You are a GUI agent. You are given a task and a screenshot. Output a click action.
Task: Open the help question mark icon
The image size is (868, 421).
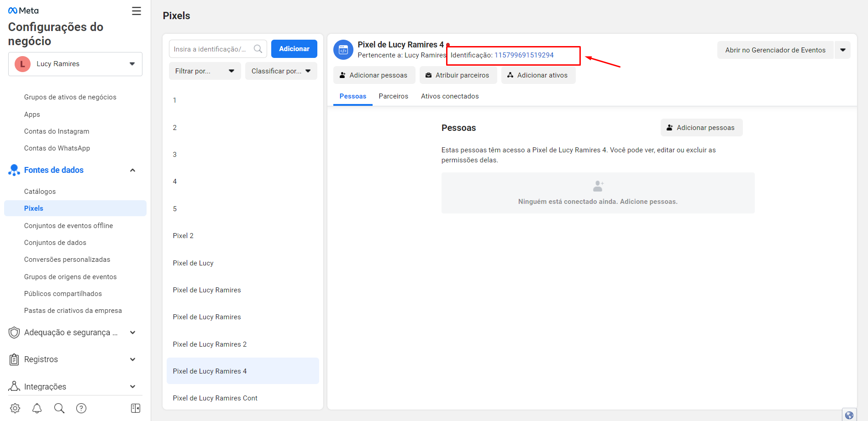point(81,408)
